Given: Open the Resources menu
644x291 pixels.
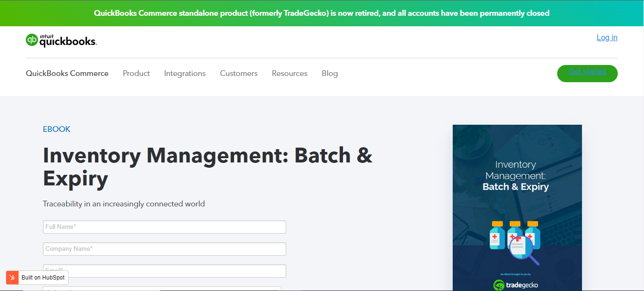Looking at the screenshot, I should tap(290, 73).
